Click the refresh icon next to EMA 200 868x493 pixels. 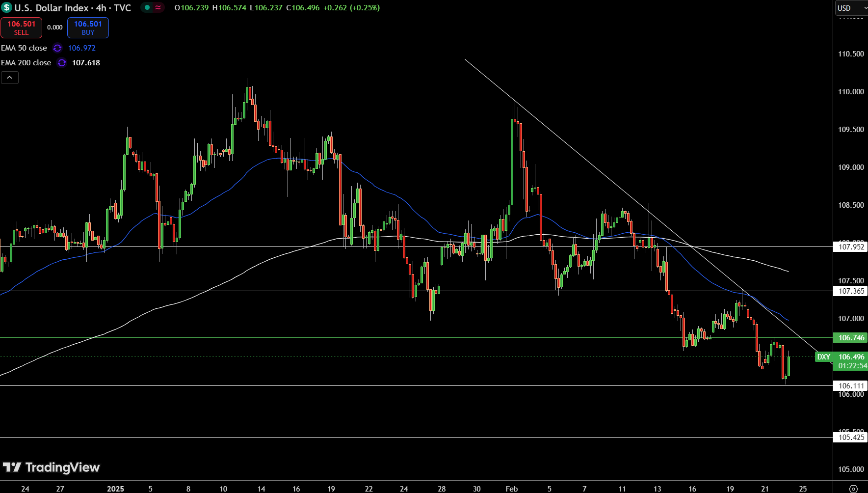pos(61,63)
